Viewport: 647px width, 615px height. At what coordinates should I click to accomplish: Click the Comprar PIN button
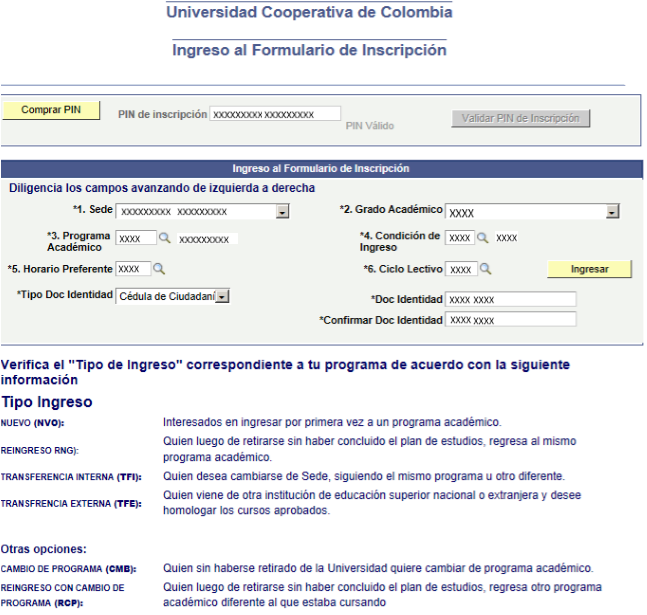(51, 110)
